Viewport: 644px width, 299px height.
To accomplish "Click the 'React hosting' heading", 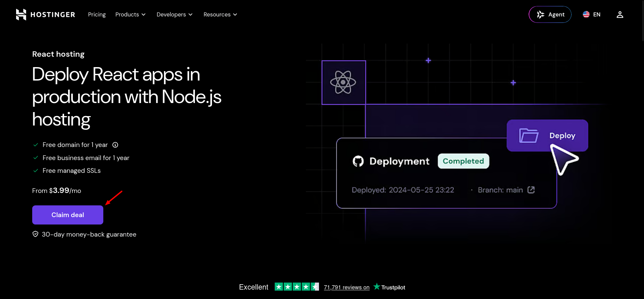I will pos(58,54).
